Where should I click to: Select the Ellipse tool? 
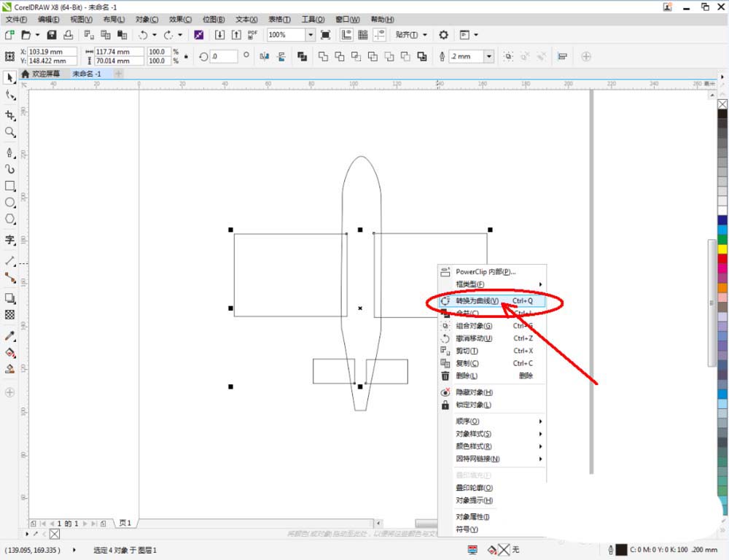click(9, 203)
